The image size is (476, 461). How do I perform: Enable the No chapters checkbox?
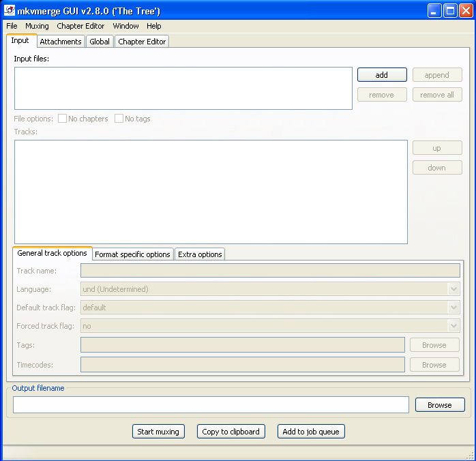pyautogui.click(x=62, y=119)
